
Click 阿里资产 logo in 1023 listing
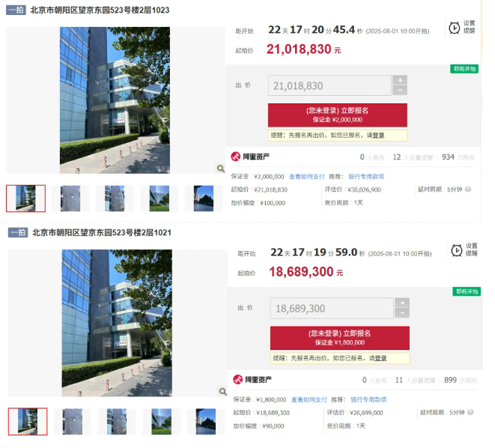[x=250, y=157]
